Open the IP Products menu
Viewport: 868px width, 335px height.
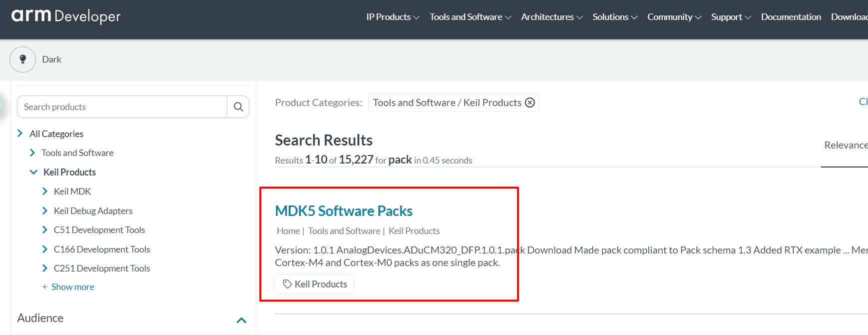pyautogui.click(x=393, y=17)
